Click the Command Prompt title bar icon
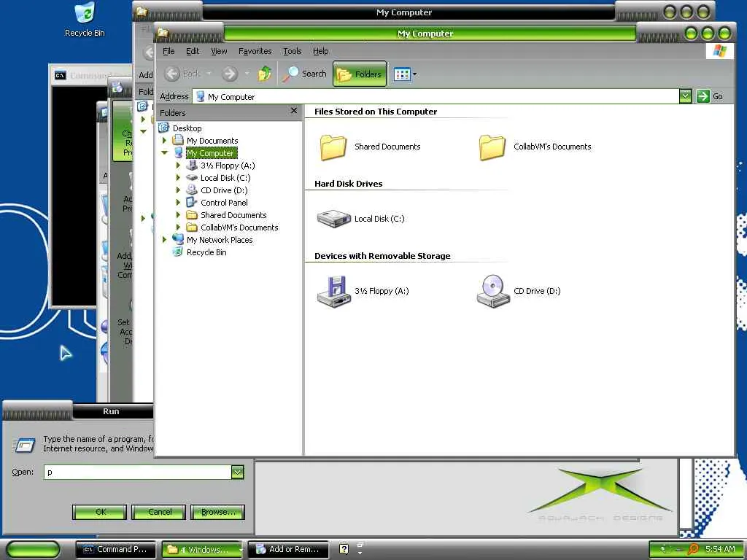 (x=60, y=75)
